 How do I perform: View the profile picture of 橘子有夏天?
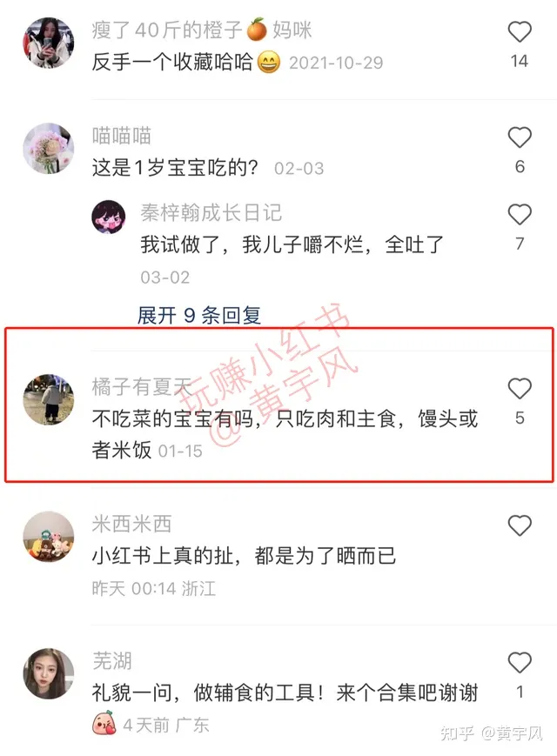(49, 399)
